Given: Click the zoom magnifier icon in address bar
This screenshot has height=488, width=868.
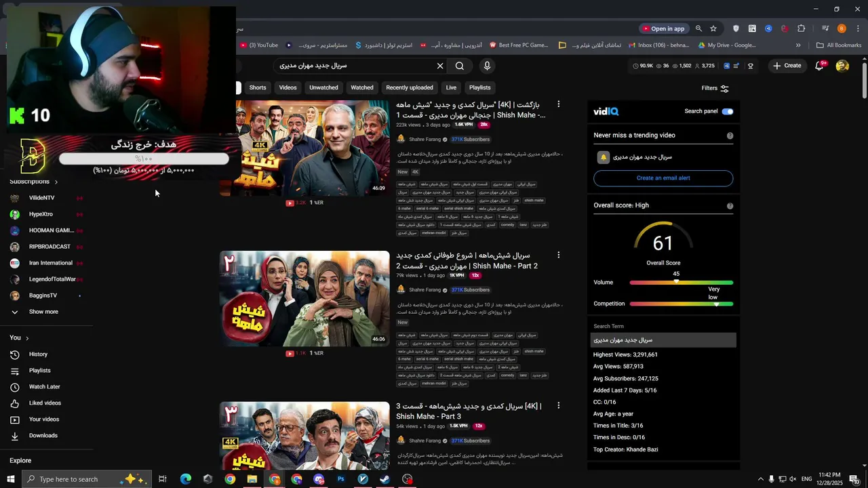Looking at the screenshot, I should coord(698,28).
